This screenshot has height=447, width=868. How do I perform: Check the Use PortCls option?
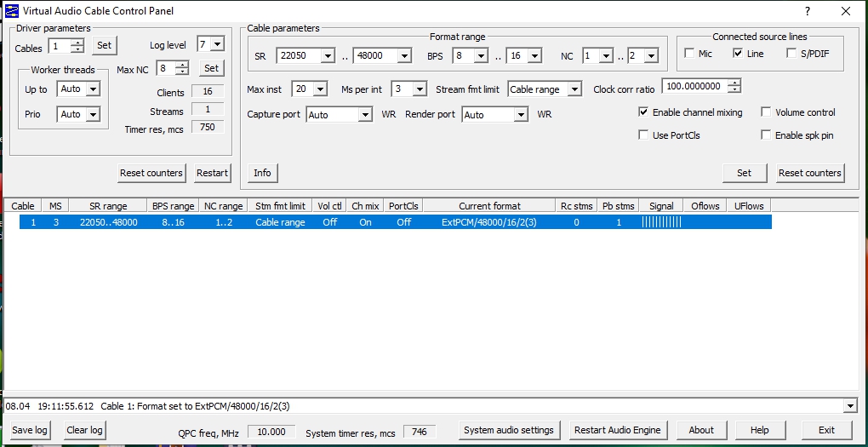click(x=644, y=135)
